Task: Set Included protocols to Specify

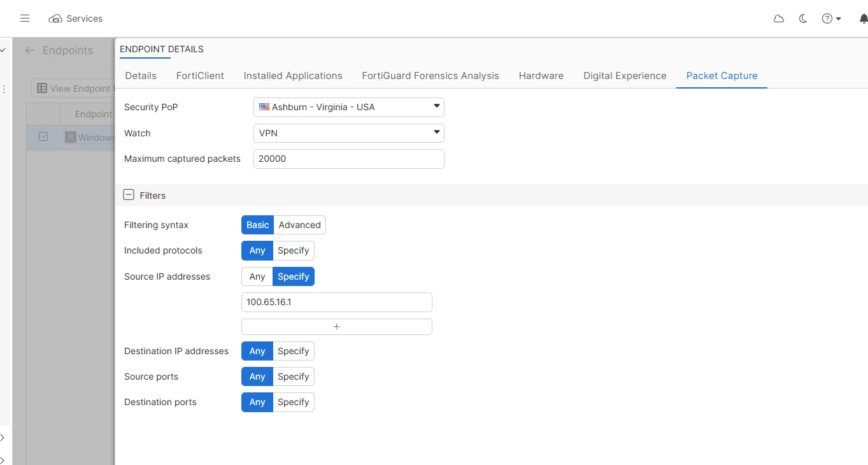Action: click(294, 250)
